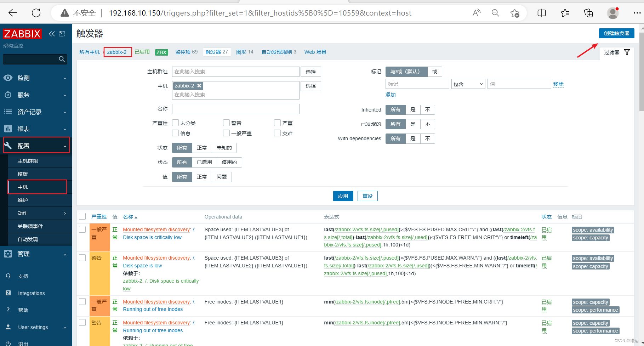Image resolution: width=644 pixels, height=346 pixels.
Task: Reload the page with refresh icon
Action: coord(36,13)
